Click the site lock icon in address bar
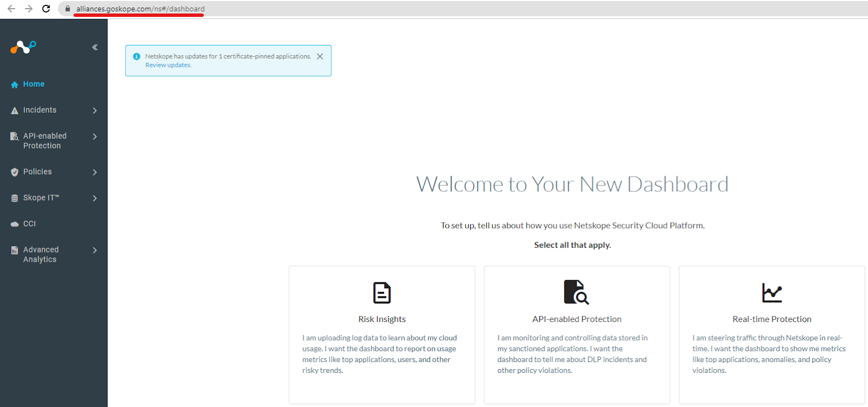The height and width of the screenshot is (407, 868). 68,9
